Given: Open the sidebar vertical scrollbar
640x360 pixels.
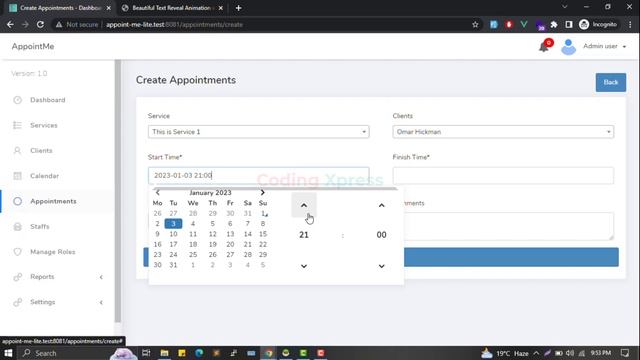Looking at the screenshot, I should pyautogui.click(x=118, y=191).
